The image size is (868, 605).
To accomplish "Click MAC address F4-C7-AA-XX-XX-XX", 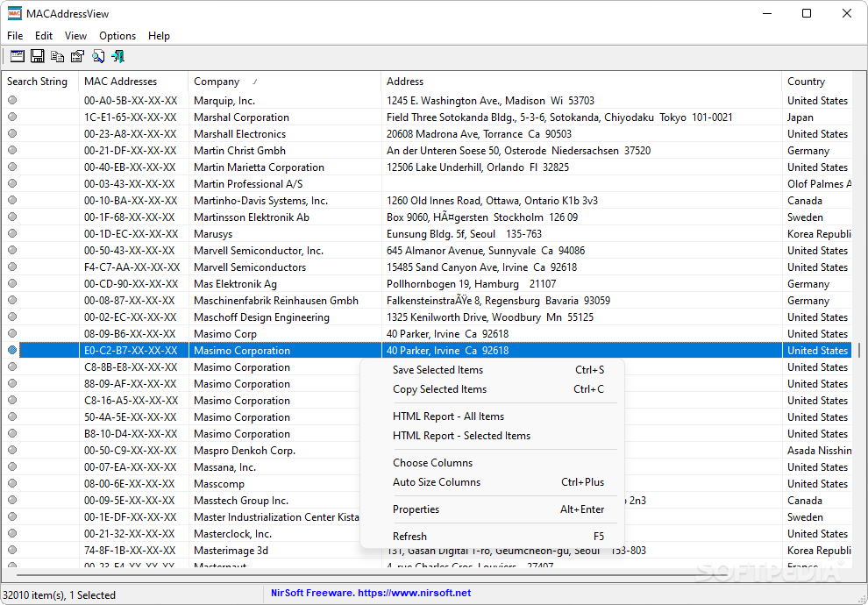I will (132, 267).
